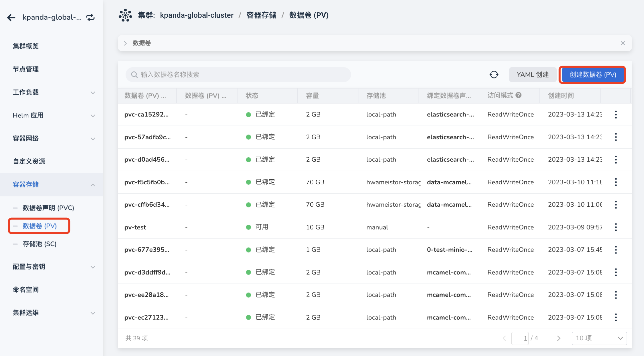Click the search magnifier icon
This screenshot has height=356, width=644.
pyautogui.click(x=134, y=74)
